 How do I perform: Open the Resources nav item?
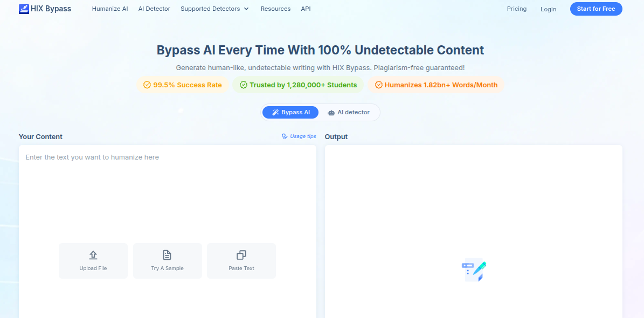[x=275, y=9]
